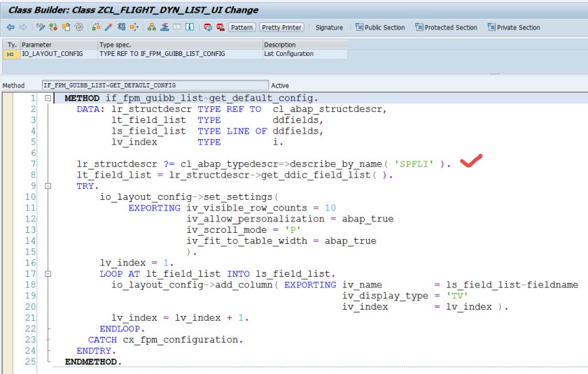Click the Pretty Printer button
Viewport: 588px width, 374px height.
pyautogui.click(x=281, y=27)
